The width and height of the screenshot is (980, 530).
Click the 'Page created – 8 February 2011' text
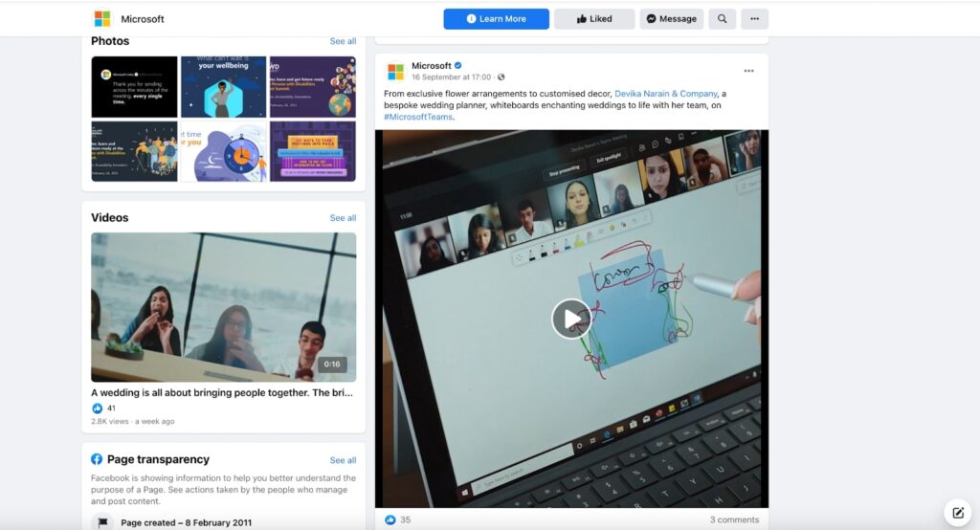(x=187, y=523)
